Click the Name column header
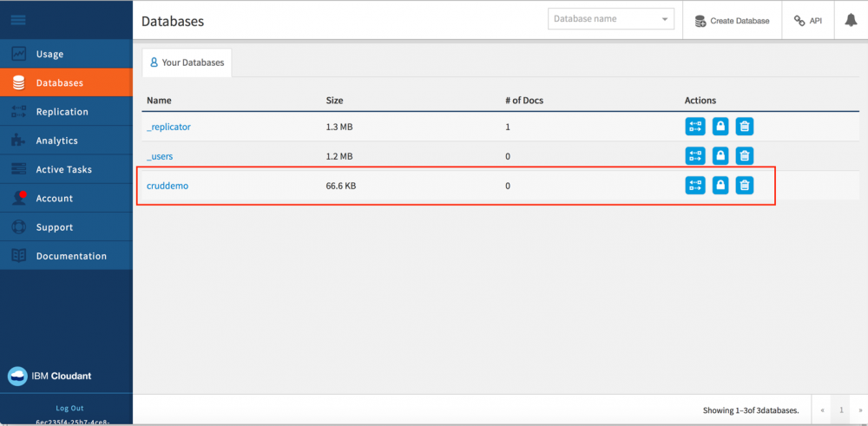 point(159,101)
